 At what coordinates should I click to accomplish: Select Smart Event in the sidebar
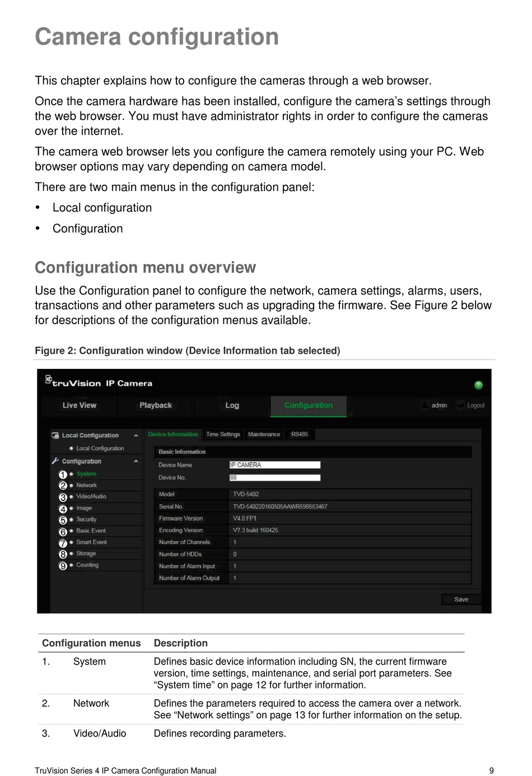point(91,543)
